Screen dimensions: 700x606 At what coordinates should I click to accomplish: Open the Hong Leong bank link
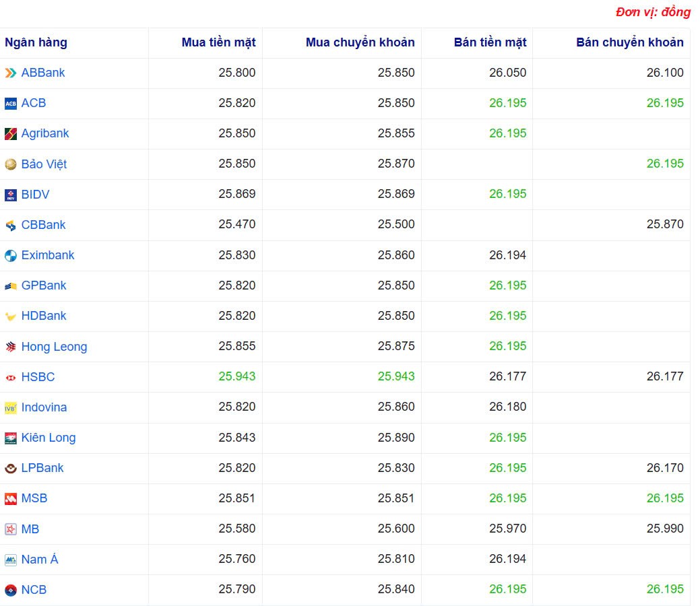pos(54,346)
